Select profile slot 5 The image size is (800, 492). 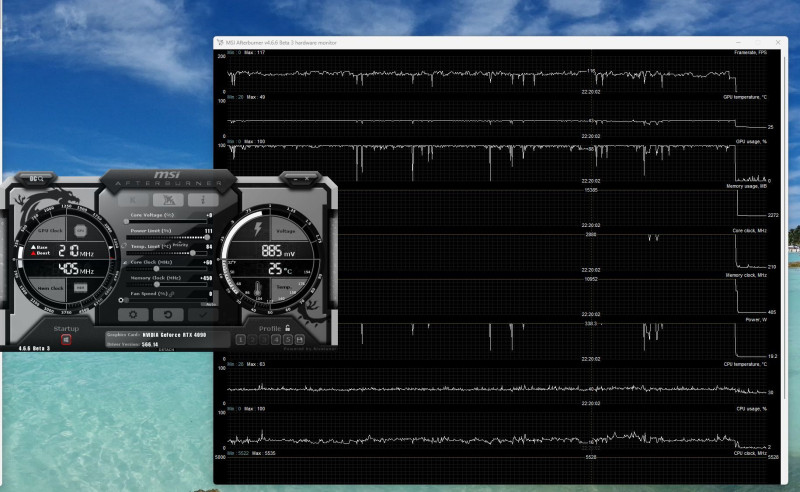pos(288,339)
